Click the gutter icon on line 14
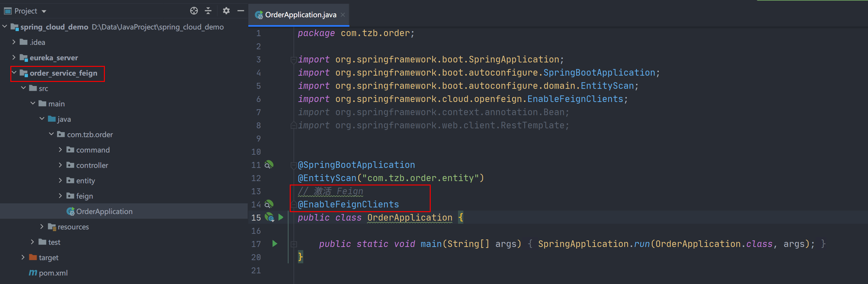 pos(269,204)
